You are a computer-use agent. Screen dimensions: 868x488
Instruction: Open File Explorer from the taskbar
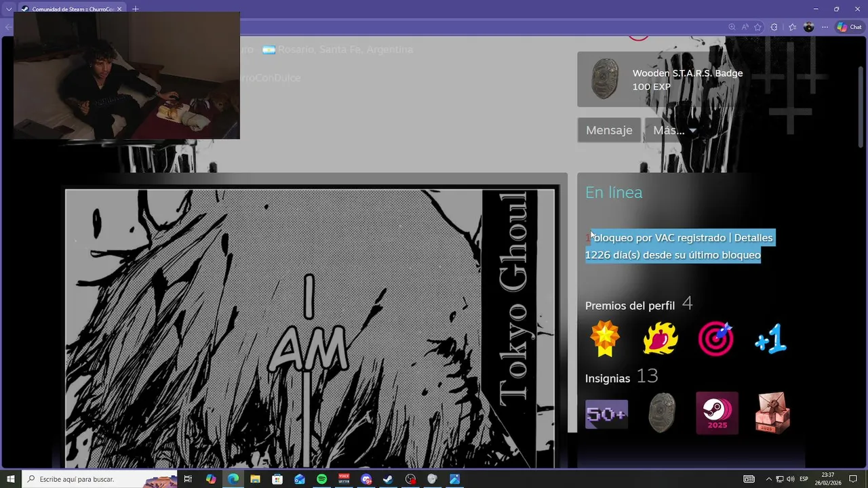pyautogui.click(x=255, y=479)
